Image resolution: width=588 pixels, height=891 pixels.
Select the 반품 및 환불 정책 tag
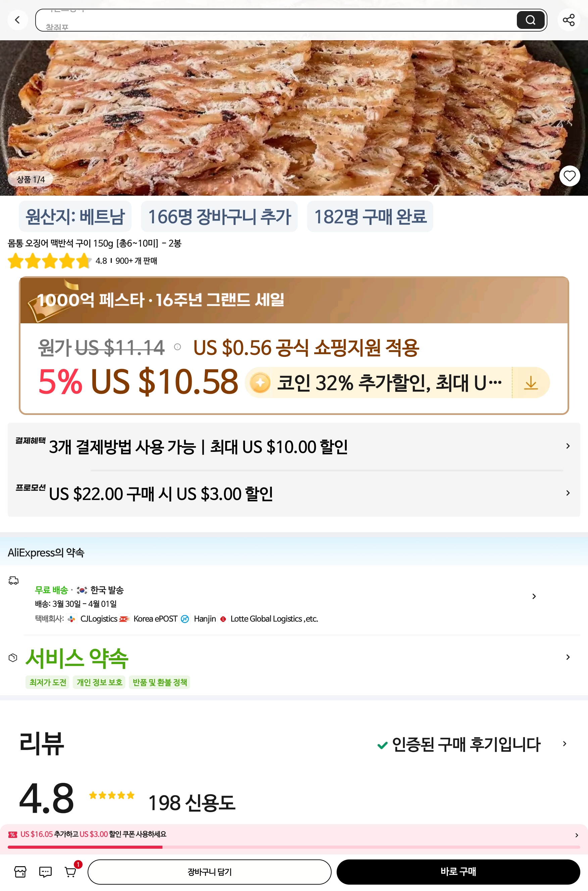pyautogui.click(x=160, y=682)
